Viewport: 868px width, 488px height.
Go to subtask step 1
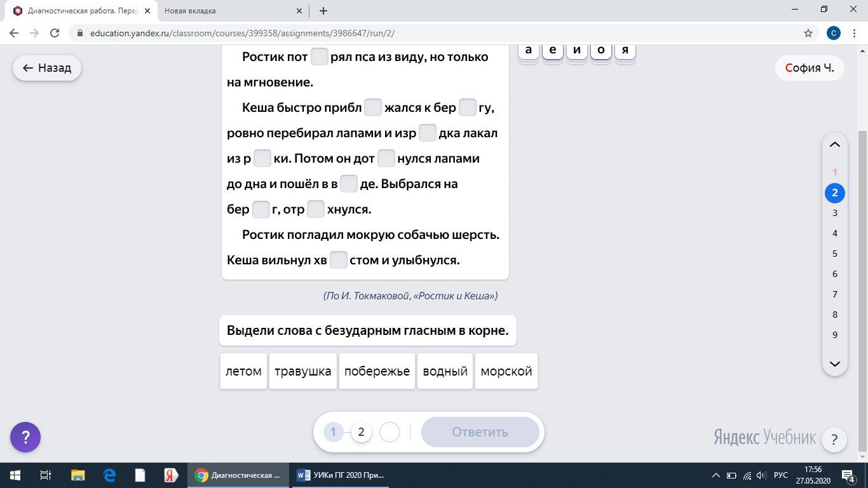(333, 432)
